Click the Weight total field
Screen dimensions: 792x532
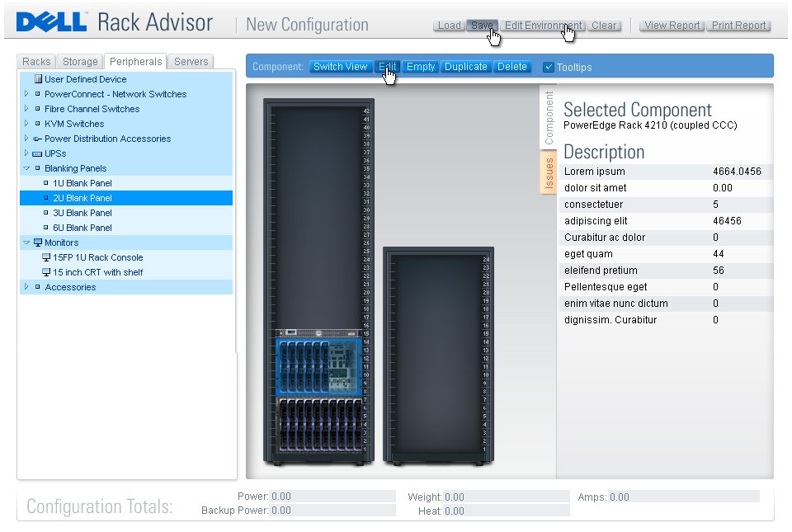click(x=507, y=497)
